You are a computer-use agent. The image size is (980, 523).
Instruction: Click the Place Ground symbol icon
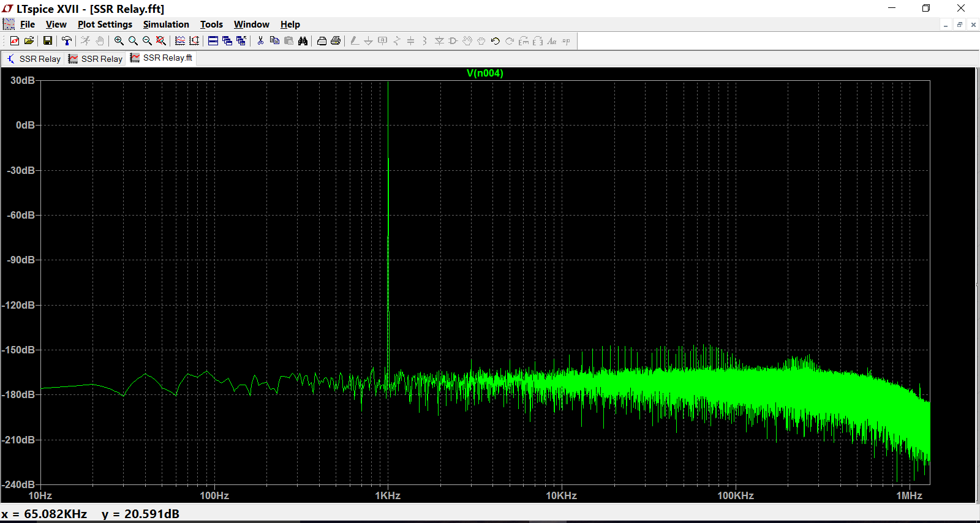[368, 41]
